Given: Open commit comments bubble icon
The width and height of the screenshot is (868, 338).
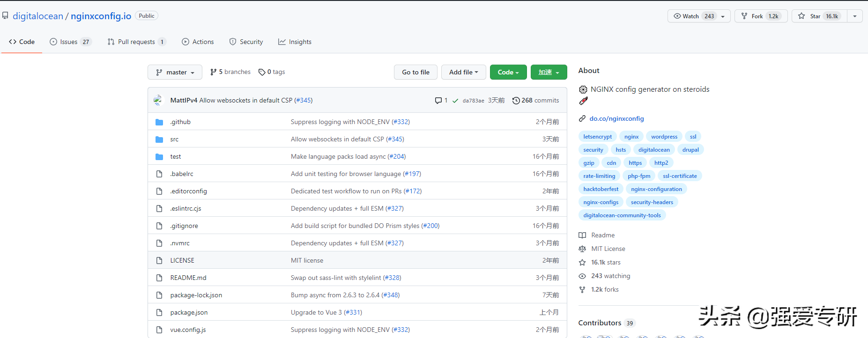Looking at the screenshot, I should click(438, 100).
